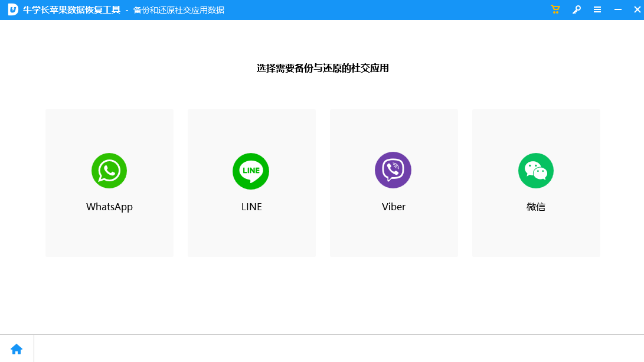Open the shopping cart purchase icon
This screenshot has width=644, height=362.
555,9
